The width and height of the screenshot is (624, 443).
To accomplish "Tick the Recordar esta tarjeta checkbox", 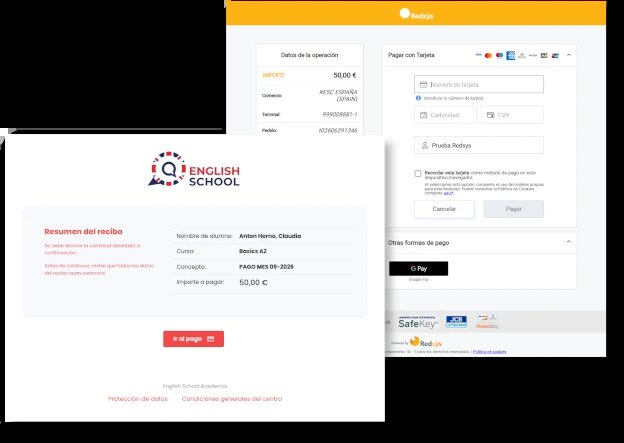I will (418, 174).
